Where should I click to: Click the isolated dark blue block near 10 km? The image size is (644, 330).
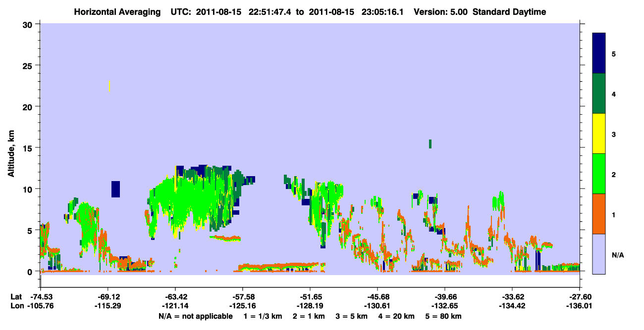click(115, 189)
